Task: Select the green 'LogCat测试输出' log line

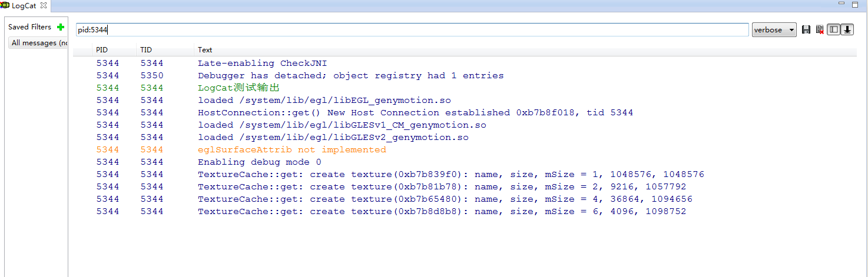Action: [465, 88]
